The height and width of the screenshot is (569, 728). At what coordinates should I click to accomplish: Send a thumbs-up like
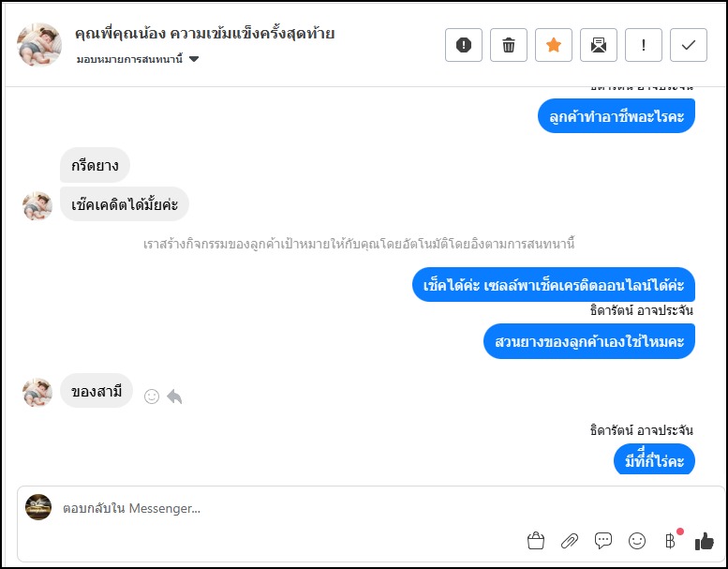point(705,541)
